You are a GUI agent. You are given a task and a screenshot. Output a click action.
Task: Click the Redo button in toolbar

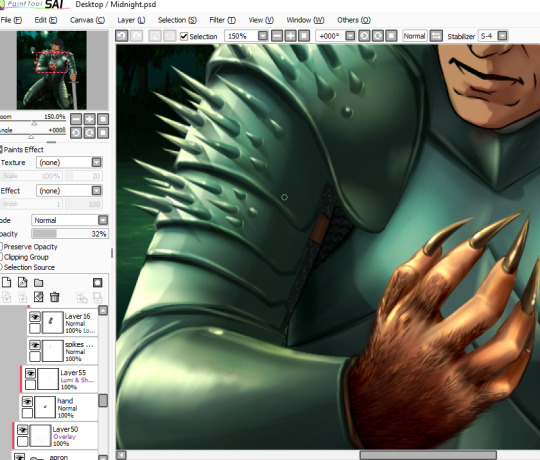tap(137, 36)
